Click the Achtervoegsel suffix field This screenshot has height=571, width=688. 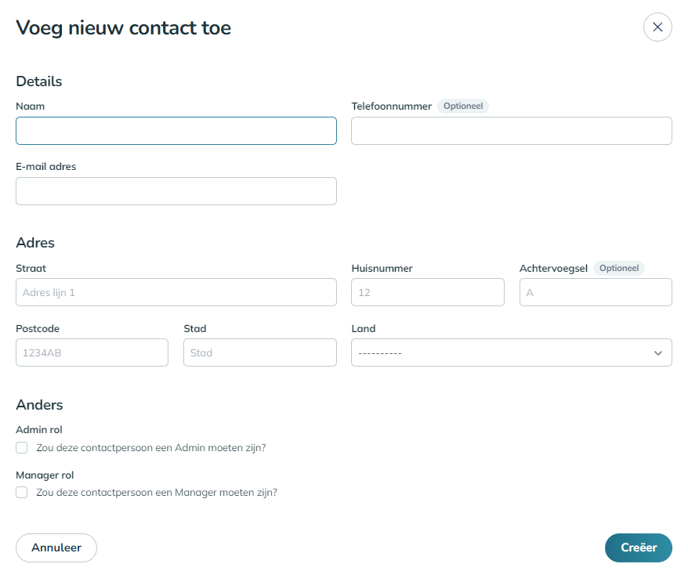595,292
